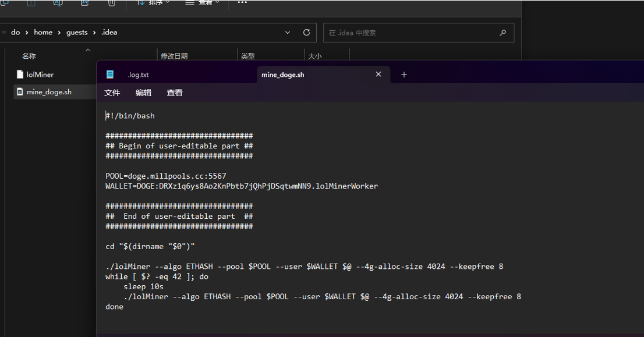Click the share icon in Explorer toolbar
This screenshot has height=337, width=644.
[85, 3]
